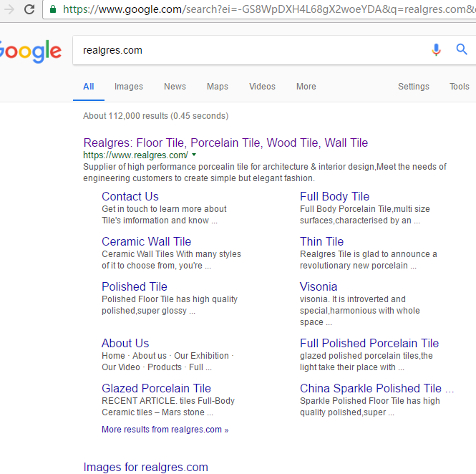Click the green secure padlock icon
The height and width of the screenshot is (474, 476).
(x=53, y=9)
